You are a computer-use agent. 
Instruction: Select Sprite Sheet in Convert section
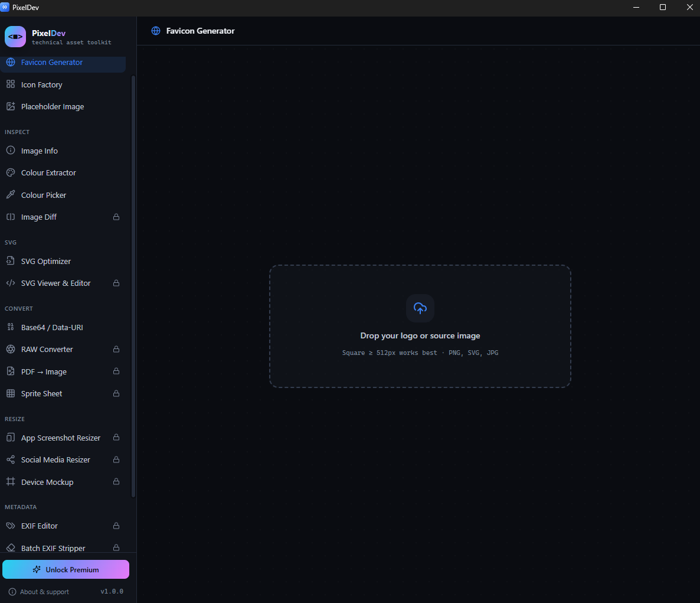pyautogui.click(x=63, y=393)
